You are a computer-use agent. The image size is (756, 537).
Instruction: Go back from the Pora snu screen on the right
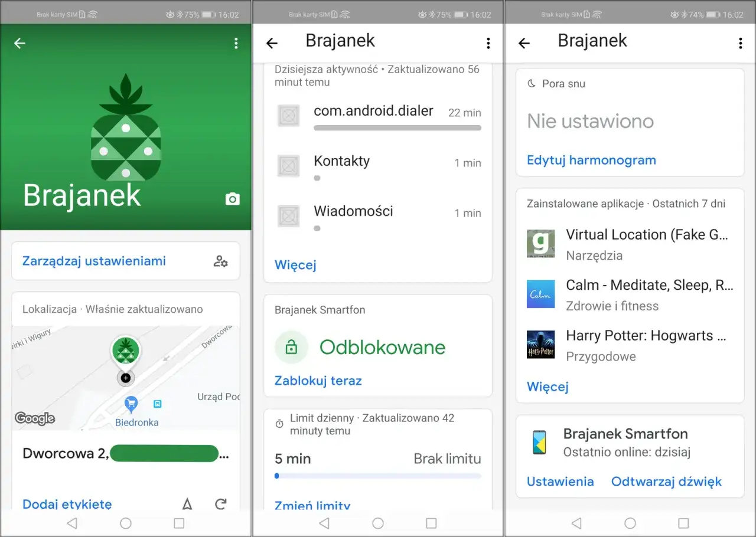524,43
